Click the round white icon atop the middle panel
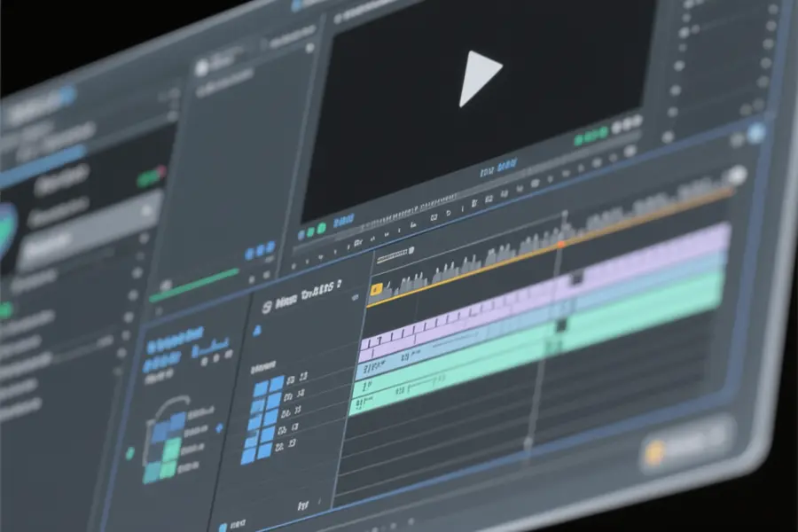The height and width of the screenshot is (532, 798). (202, 67)
